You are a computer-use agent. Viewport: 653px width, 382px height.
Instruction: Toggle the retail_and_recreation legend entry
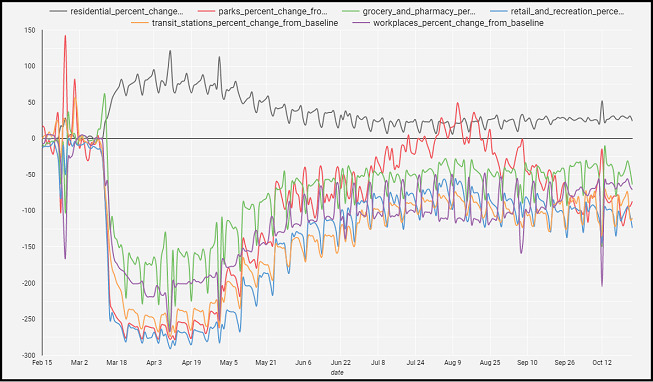pos(557,12)
